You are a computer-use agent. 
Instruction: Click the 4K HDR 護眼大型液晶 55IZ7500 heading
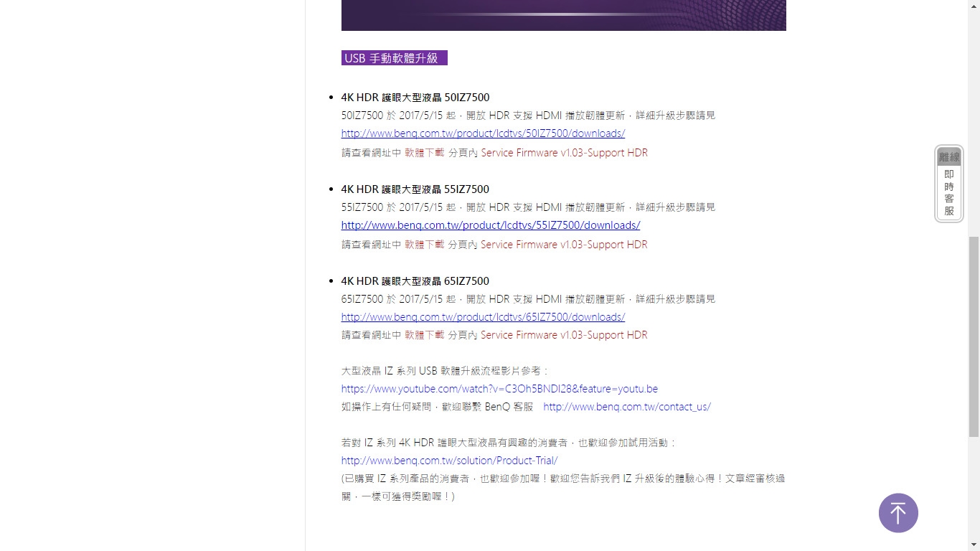coord(415,189)
